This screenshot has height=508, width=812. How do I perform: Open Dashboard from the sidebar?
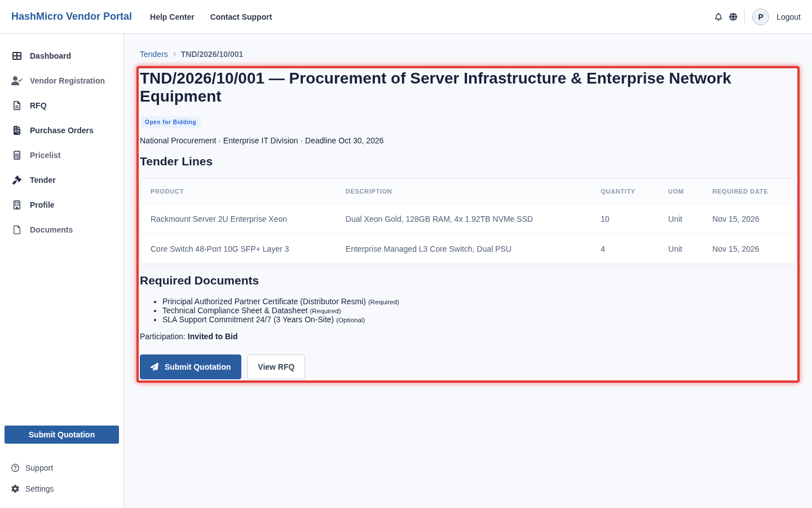[x=61, y=56]
